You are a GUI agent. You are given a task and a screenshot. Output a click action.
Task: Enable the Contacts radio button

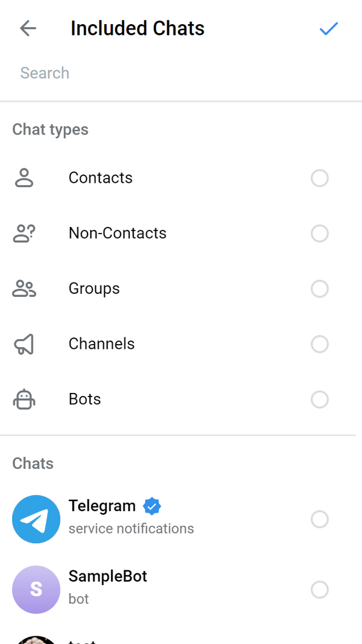click(320, 178)
